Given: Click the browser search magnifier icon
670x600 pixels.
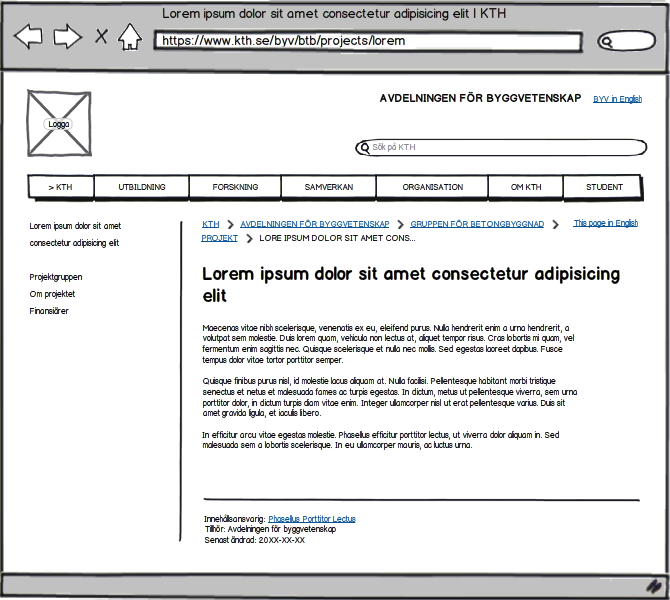Looking at the screenshot, I should click(605, 42).
